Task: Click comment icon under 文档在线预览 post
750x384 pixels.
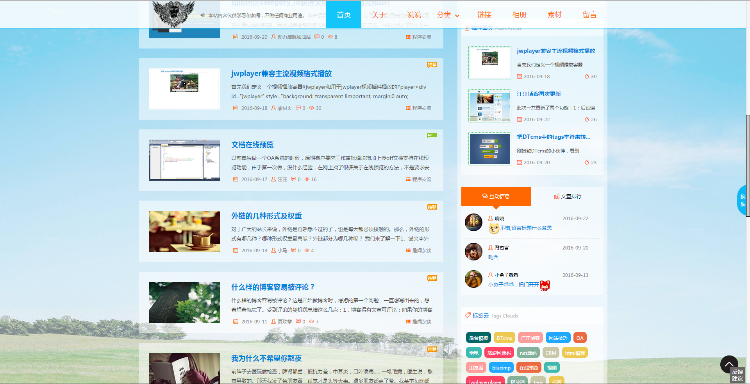Action: (x=294, y=179)
